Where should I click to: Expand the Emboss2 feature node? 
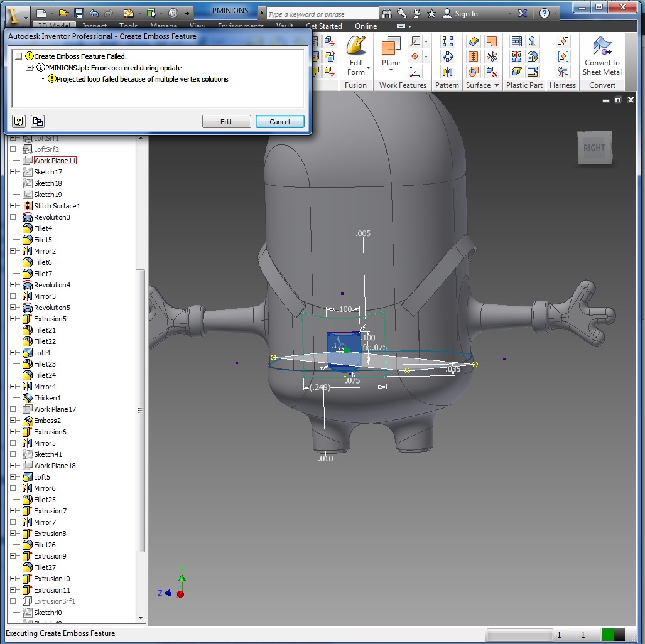13,421
